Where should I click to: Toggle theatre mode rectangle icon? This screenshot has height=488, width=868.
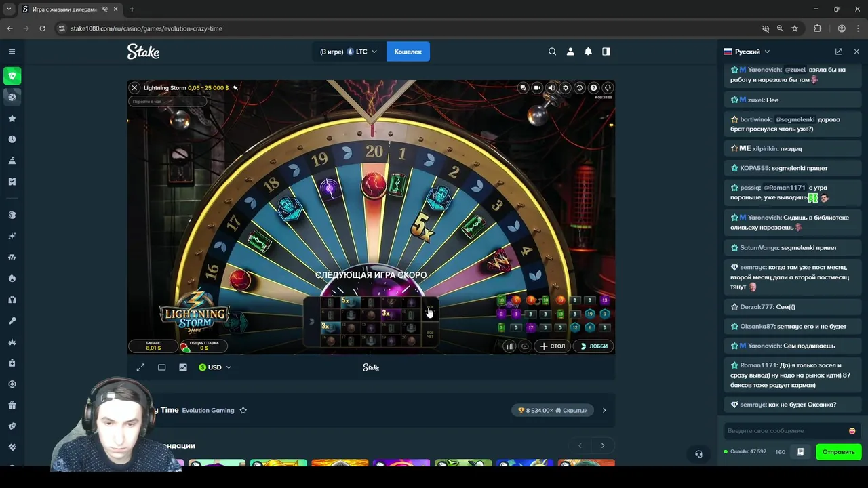coord(161,367)
